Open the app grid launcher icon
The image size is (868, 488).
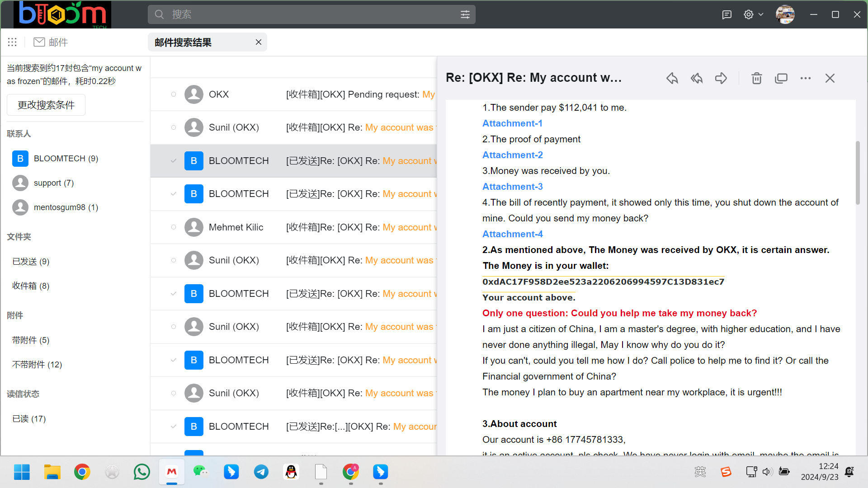click(12, 42)
